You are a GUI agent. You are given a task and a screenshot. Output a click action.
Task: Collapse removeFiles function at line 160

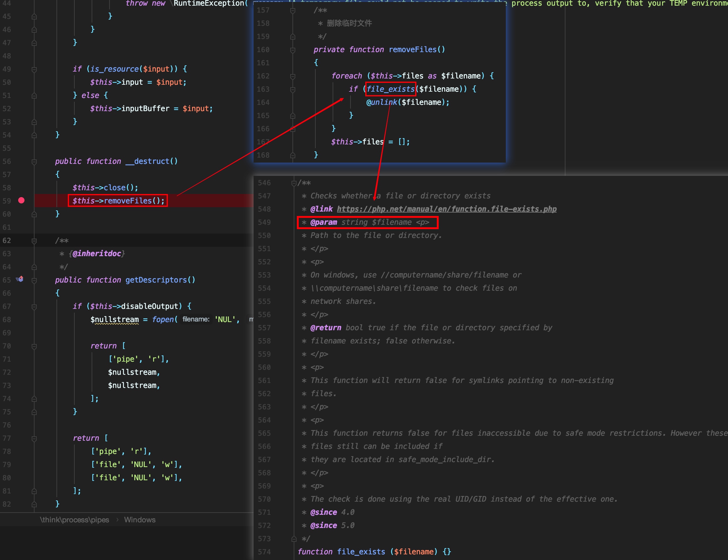pos(292,50)
